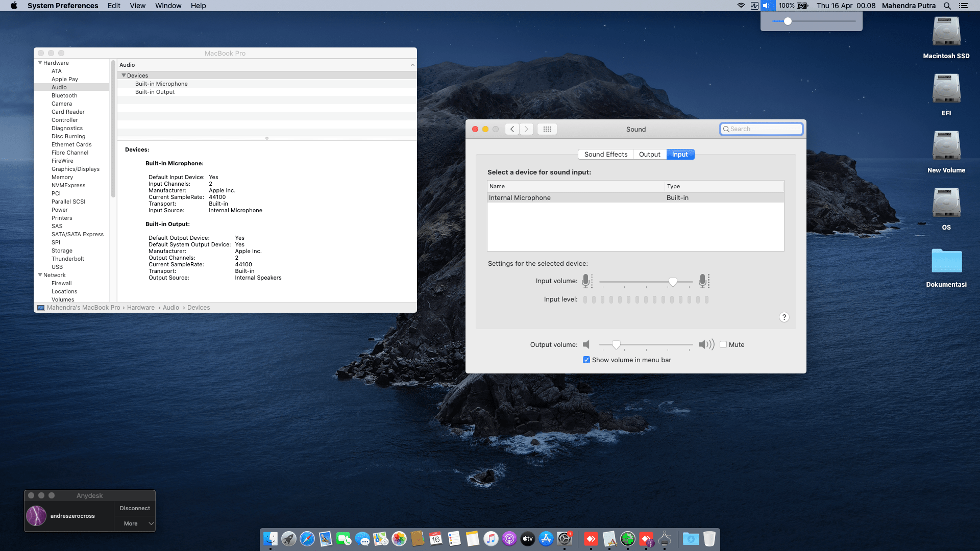Open Notification Center list icon

964,6
